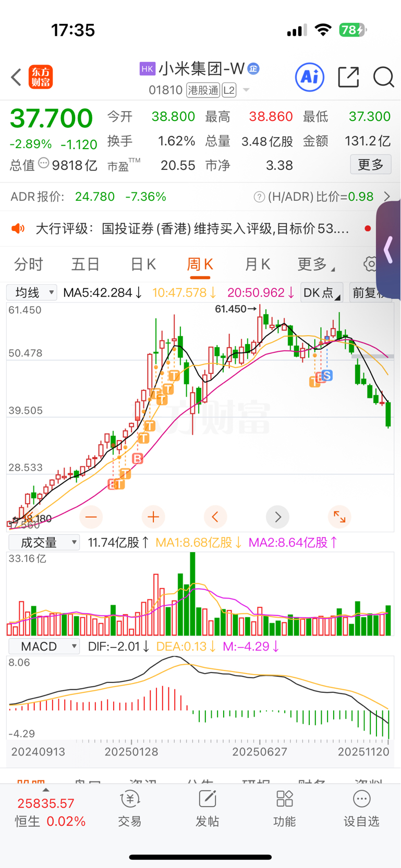Expand index bar with small up arrow

[x=45, y=790]
